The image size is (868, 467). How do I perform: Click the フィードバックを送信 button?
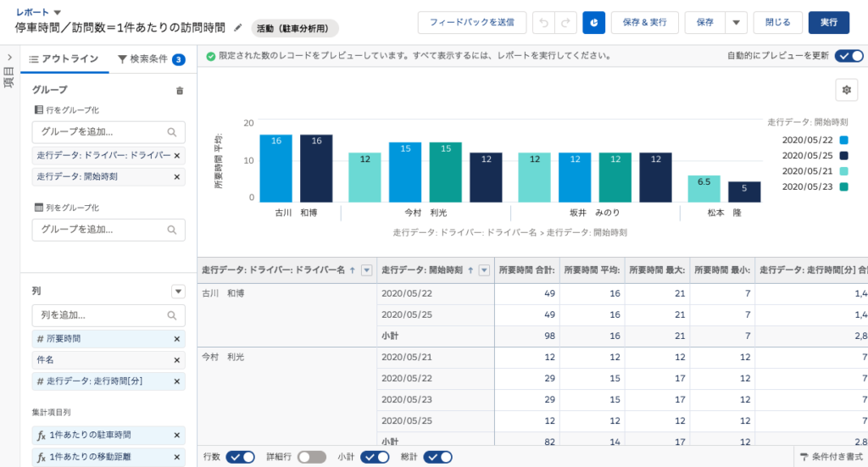(x=472, y=23)
